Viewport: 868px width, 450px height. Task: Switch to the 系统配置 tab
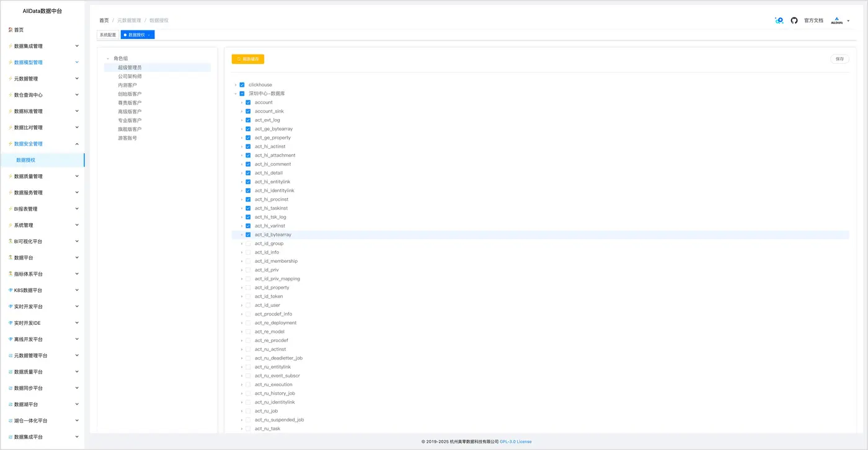pyautogui.click(x=108, y=35)
